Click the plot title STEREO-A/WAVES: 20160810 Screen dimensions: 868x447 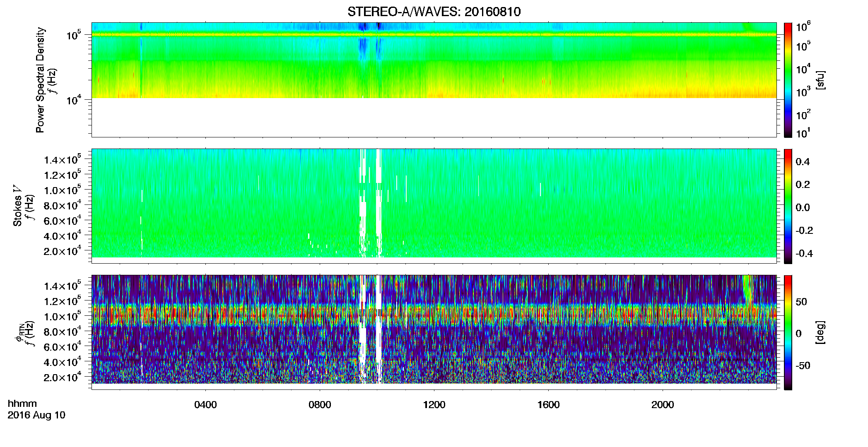[434, 12]
